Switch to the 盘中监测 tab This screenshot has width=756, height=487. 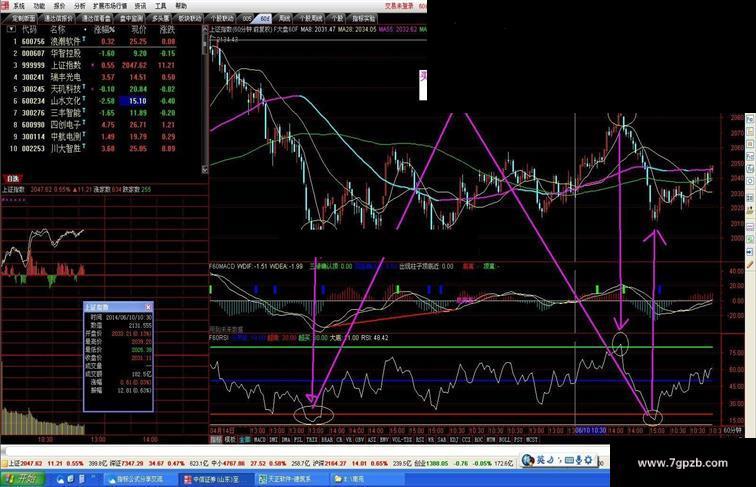click(131, 18)
